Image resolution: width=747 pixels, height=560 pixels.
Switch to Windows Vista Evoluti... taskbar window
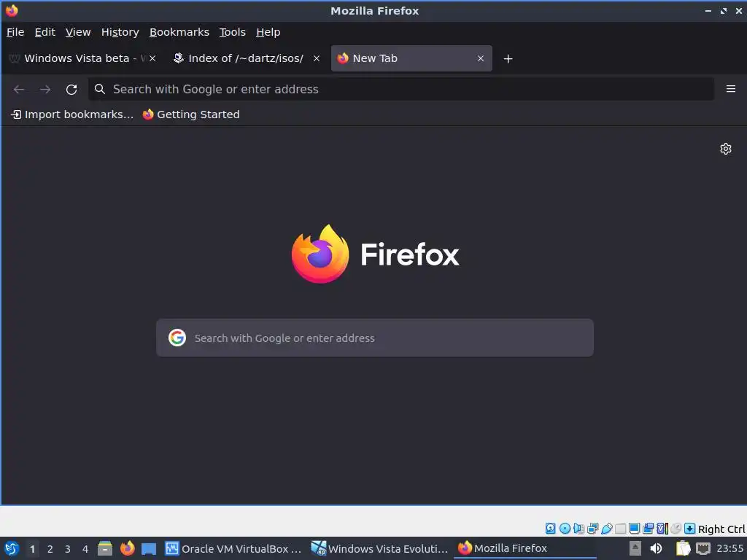click(x=379, y=548)
